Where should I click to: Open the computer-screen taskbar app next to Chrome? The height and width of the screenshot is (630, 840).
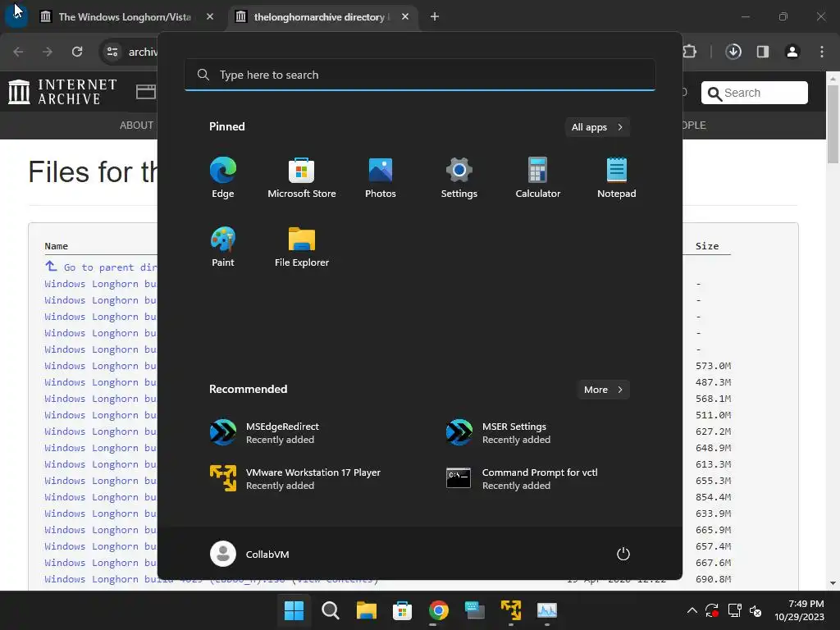475,610
